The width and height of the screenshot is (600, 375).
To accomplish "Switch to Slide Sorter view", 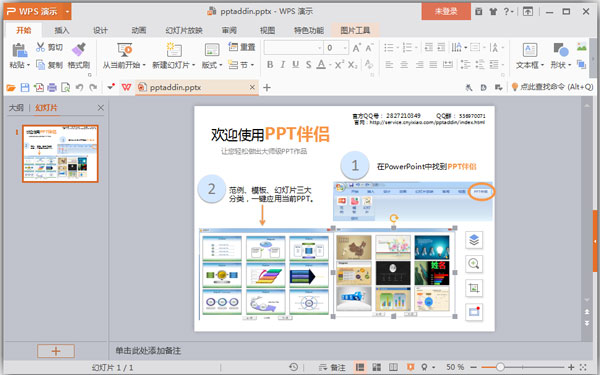I will (x=377, y=367).
